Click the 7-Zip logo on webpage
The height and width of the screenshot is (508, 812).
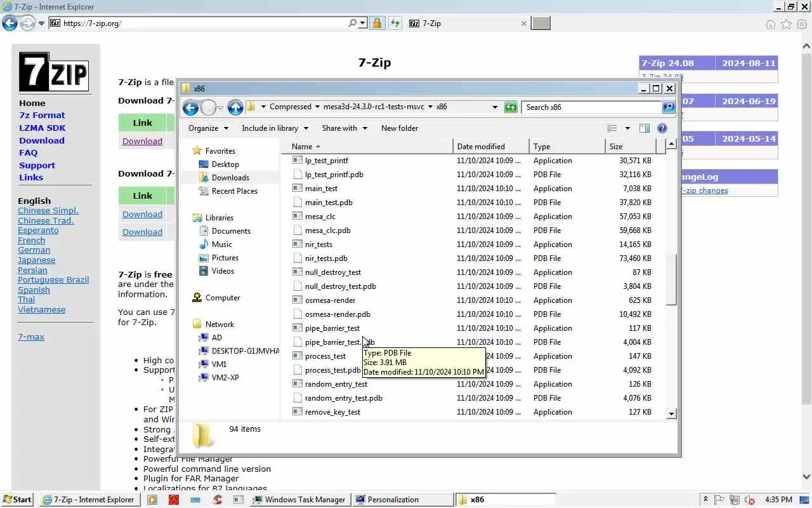pyautogui.click(x=53, y=72)
